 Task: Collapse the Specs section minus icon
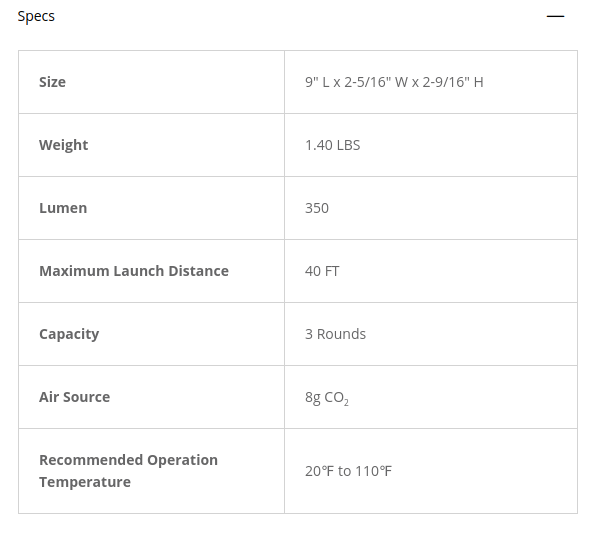coord(555,16)
